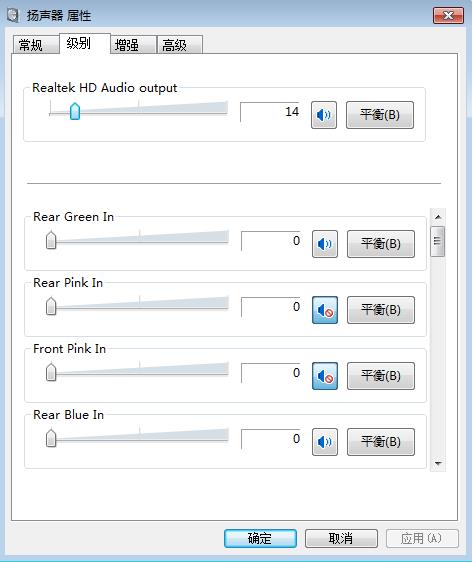Image resolution: width=472 pixels, height=562 pixels.
Task: Open 平衡(B) for Rear Pink In
Action: coord(381,310)
